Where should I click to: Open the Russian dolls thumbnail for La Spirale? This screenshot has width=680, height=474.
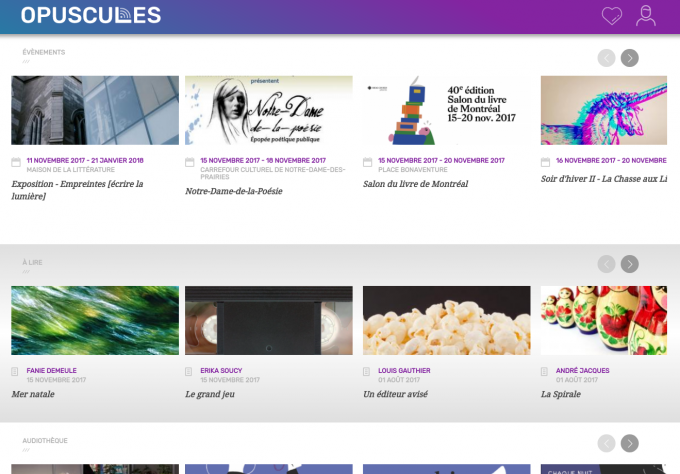[x=604, y=320]
